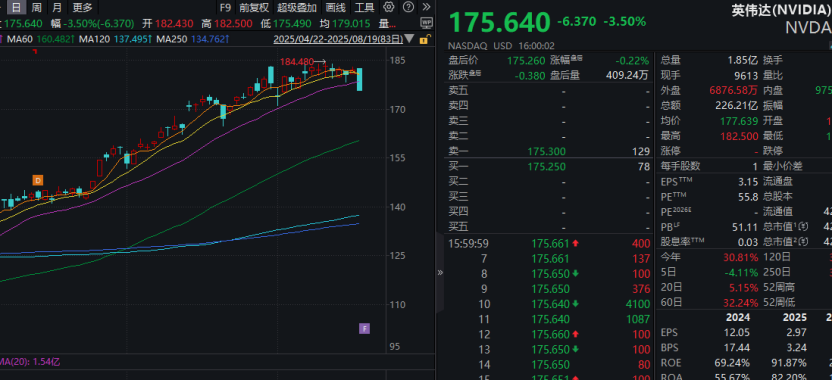
Task: Open the 更多 period dropdown
Action: click(82, 7)
